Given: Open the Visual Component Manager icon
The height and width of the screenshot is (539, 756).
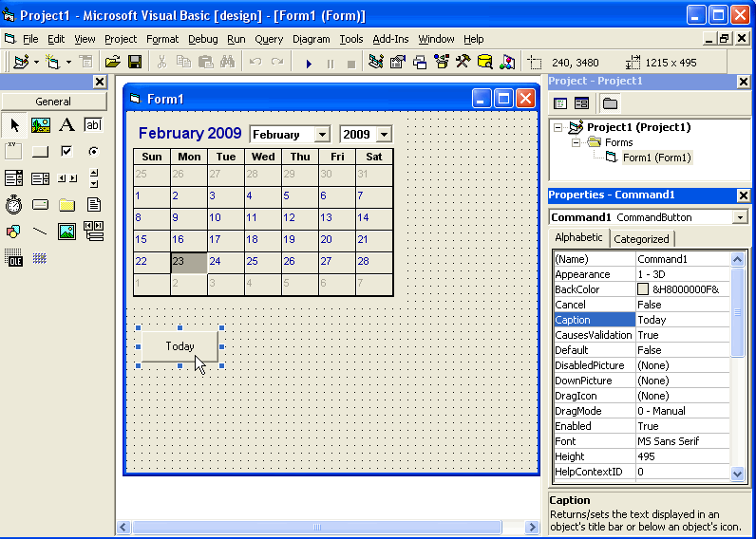Looking at the screenshot, I should pos(507,62).
